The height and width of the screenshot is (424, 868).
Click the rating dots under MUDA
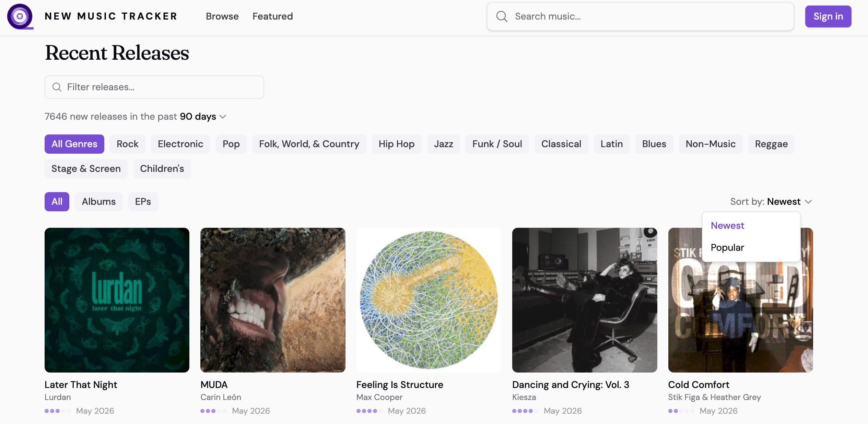click(x=213, y=411)
